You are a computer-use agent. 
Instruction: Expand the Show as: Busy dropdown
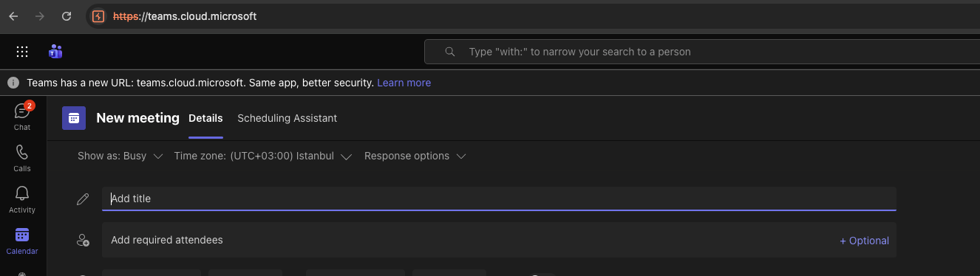(x=120, y=156)
